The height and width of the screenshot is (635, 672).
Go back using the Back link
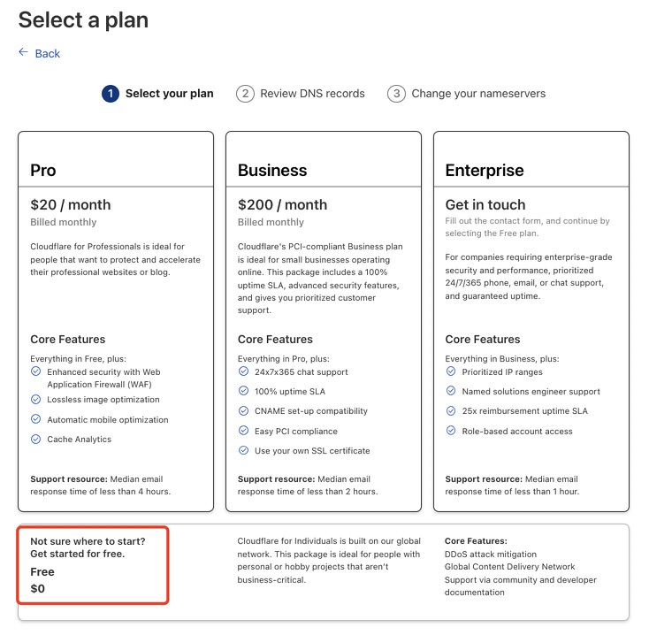tap(47, 54)
